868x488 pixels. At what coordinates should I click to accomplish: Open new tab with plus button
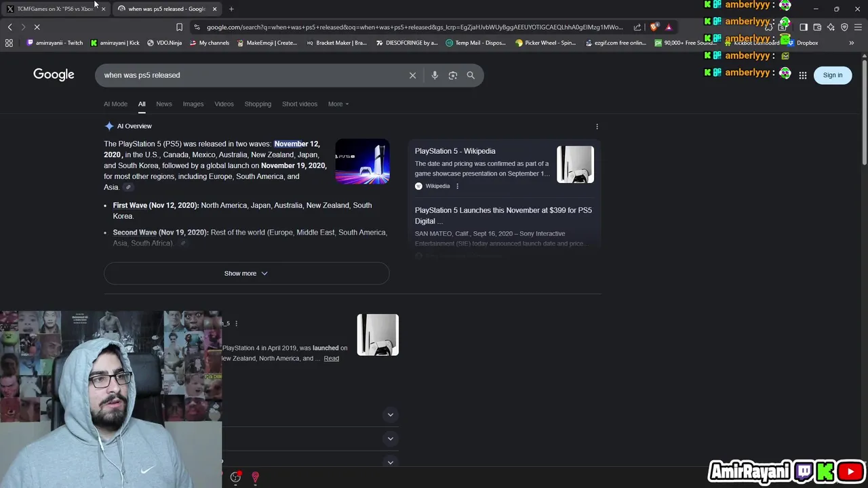(x=231, y=9)
